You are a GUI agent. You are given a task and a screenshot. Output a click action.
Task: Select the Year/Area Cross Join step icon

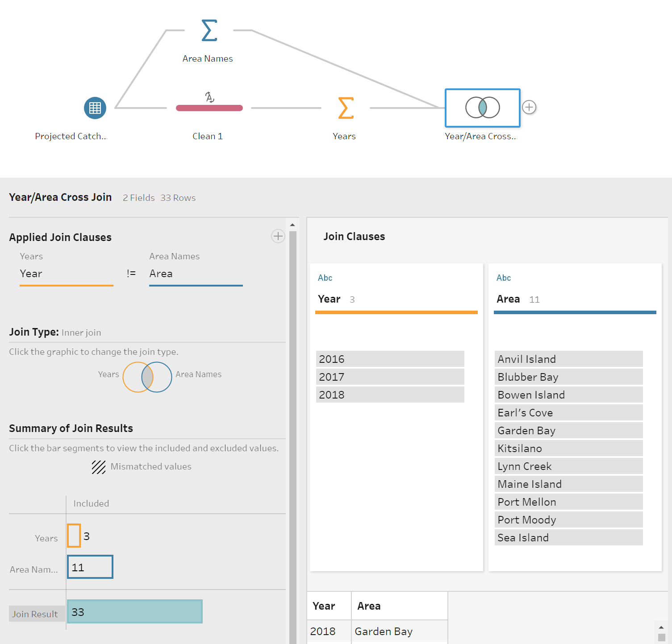pyautogui.click(x=483, y=108)
